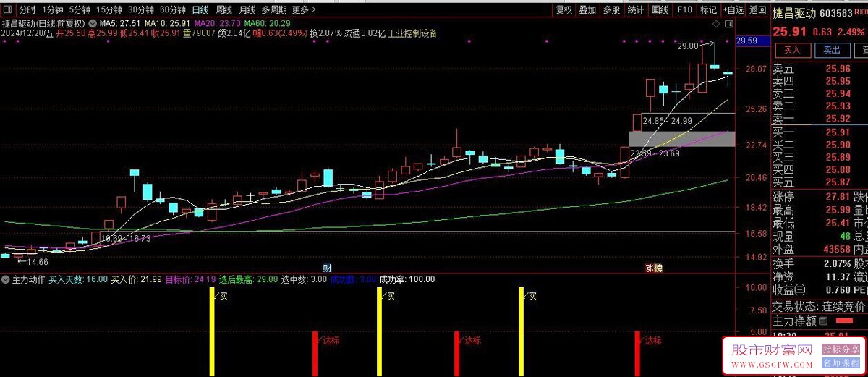
Task: Click the 主力净额 label
Action: click(794, 321)
